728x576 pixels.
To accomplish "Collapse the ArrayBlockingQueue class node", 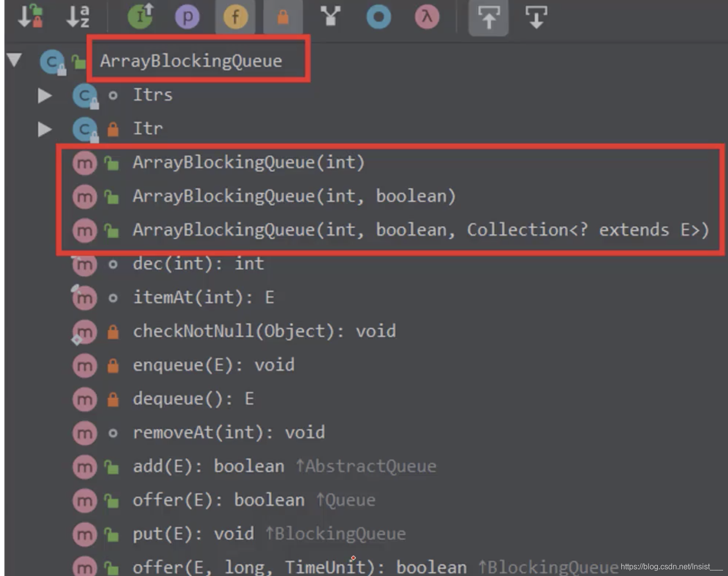I will (14, 60).
